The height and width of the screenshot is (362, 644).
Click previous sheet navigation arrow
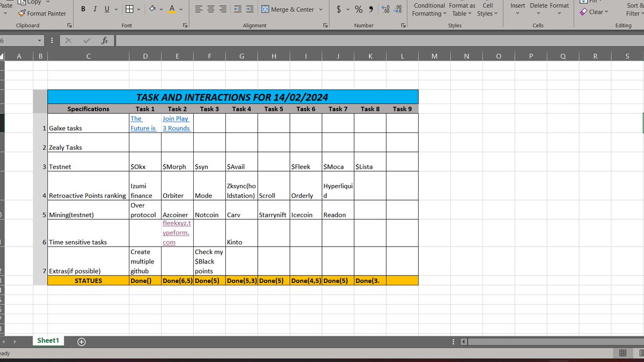click(x=3, y=342)
